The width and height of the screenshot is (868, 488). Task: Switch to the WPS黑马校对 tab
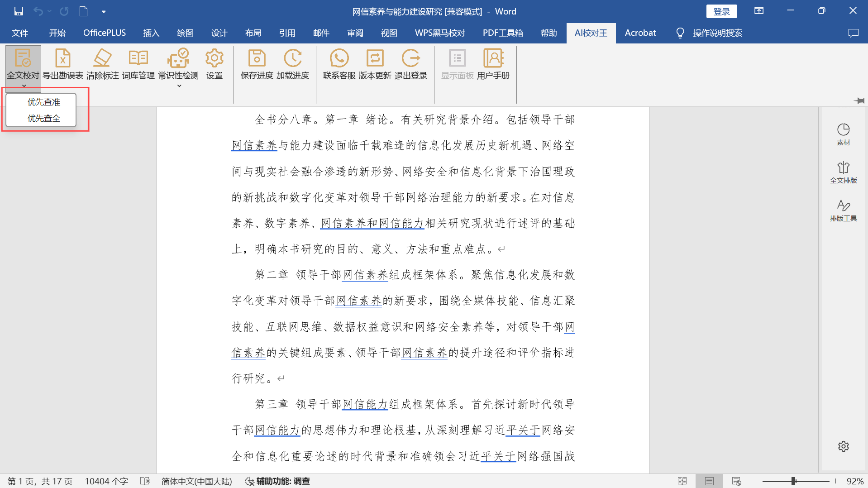440,33
